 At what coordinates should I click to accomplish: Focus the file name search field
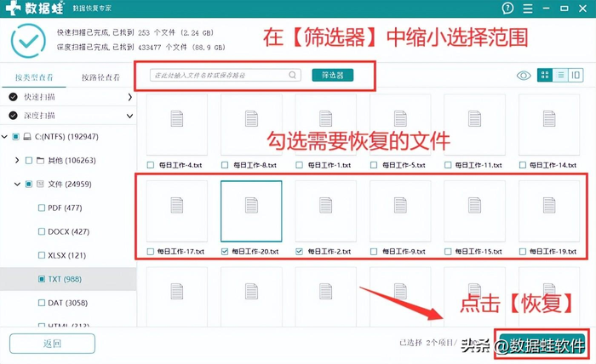[x=226, y=75]
